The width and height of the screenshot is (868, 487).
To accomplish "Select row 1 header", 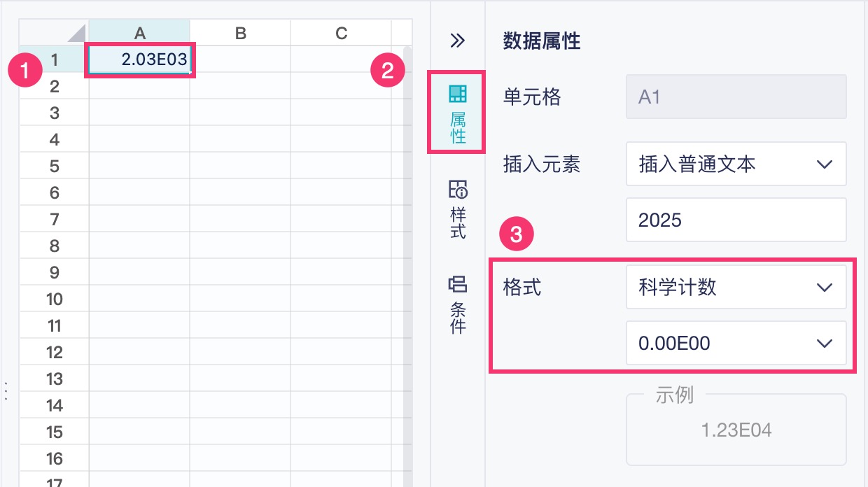I will tap(55, 60).
